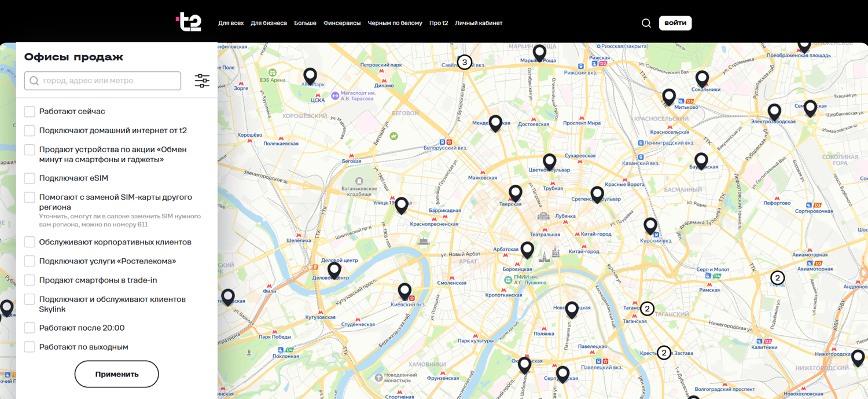This screenshot has height=399, width=868.
Task: Open the cluster marker with 2 near Авиамоторная
Action: (x=778, y=278)
